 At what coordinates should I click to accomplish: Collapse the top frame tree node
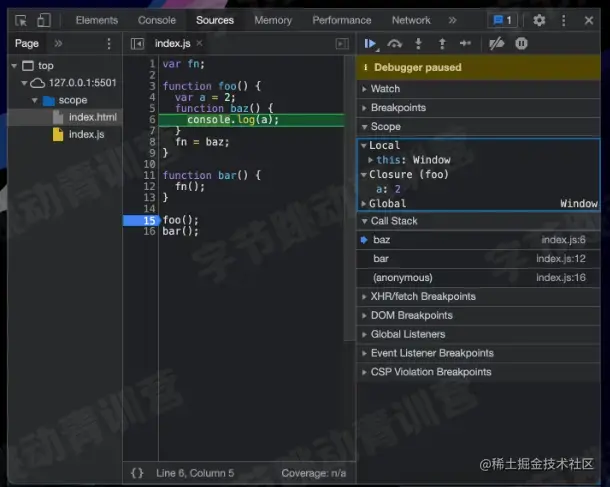(14, 66)
